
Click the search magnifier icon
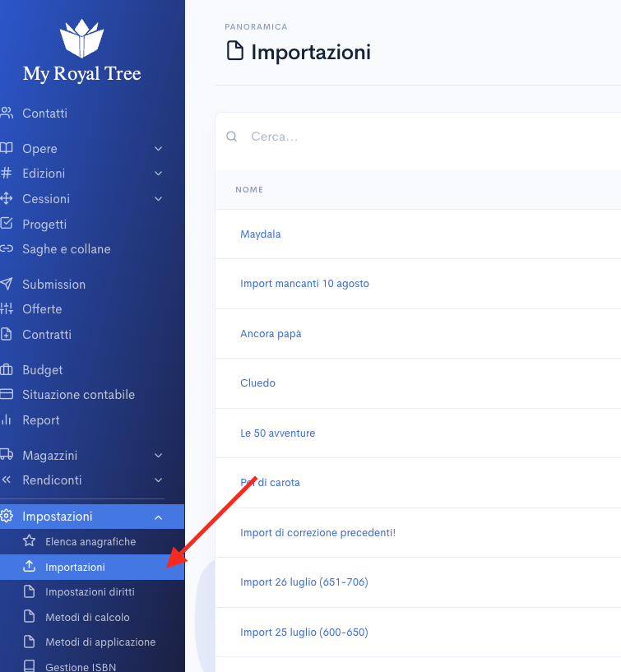tap(231, 137)
